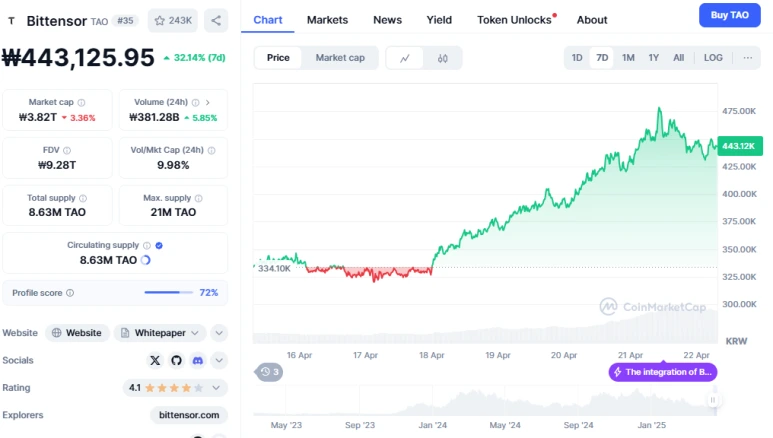Open more chart options ellipsis
The width and height of the screenshot is (773, 438).
coord(747,58)
